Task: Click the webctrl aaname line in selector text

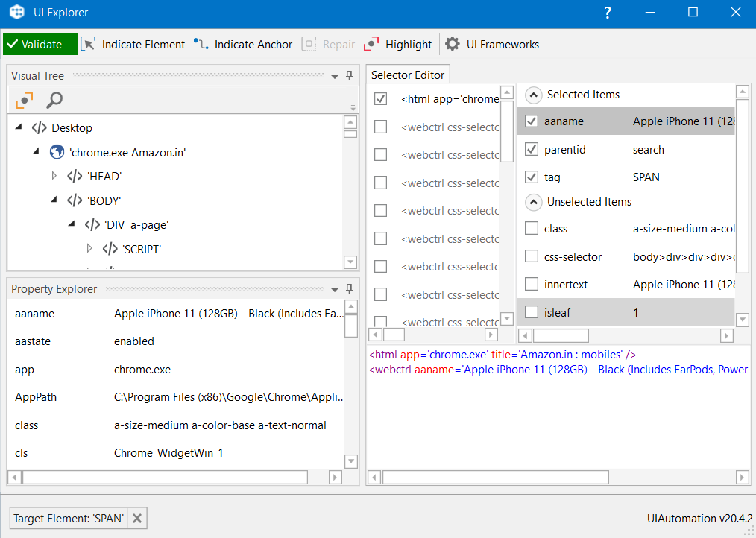Action: 558,370
